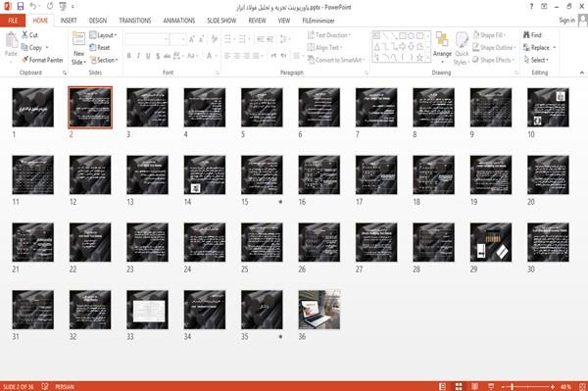Select slide 1 thumbnail
The width and height of the screenshot is (588, 391).
33,108
